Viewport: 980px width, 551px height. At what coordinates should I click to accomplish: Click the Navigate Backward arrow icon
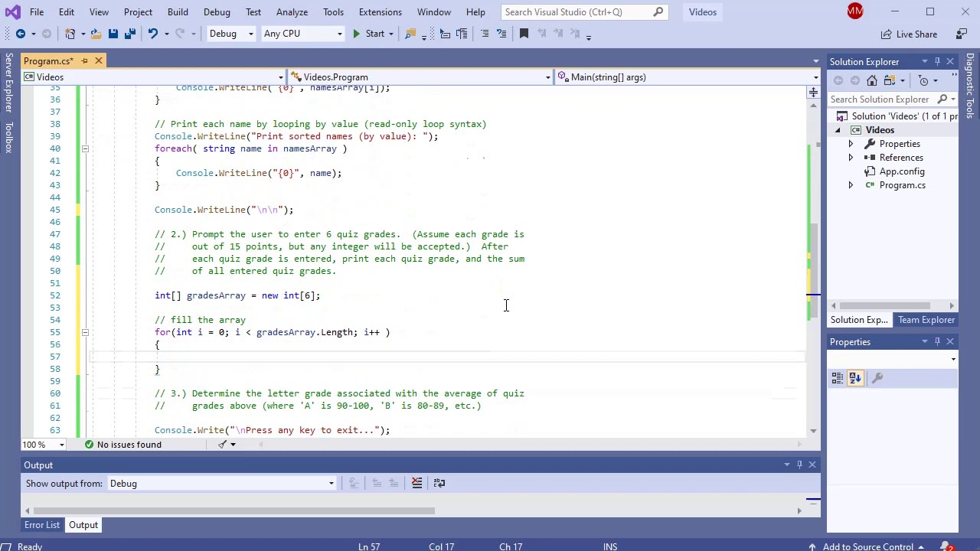pos(21,34)
